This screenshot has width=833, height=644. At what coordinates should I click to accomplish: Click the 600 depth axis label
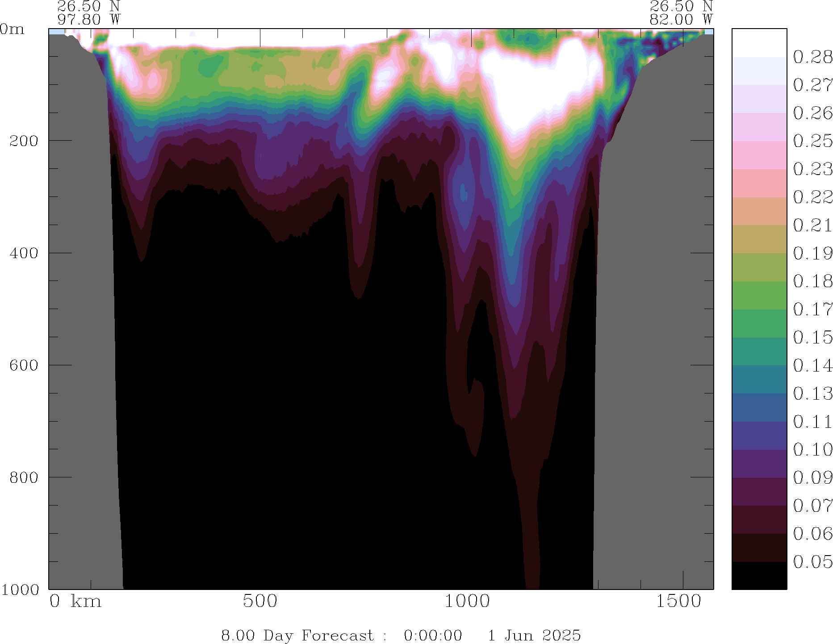24,365
